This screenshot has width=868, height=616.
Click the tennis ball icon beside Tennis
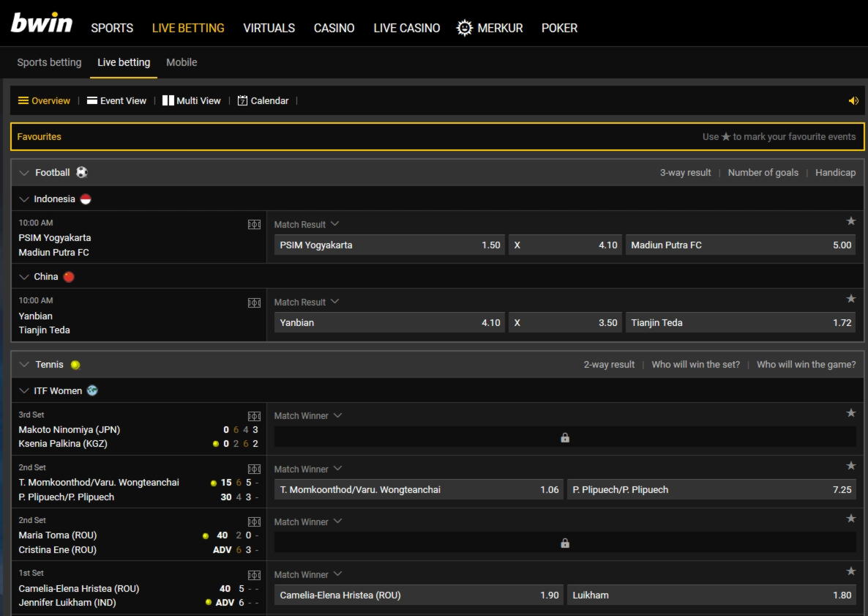click(75, 365)
